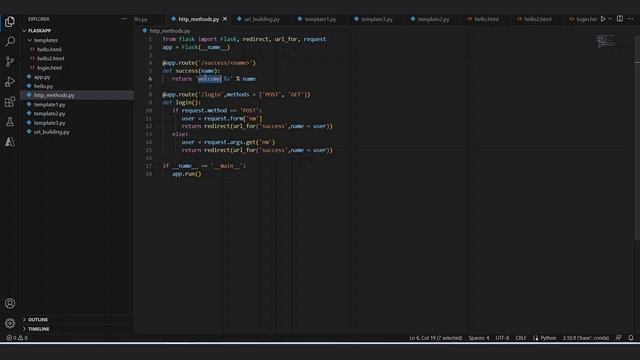Open the editor More Actions ellipsis
This screenshot has width=640, height=360.
(631, 19)
